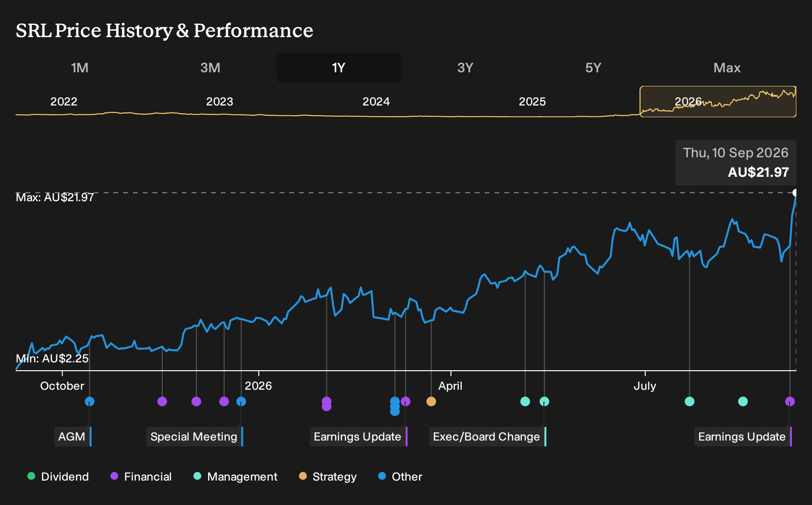Switch to the 3Y time range

tap(465, 67)
